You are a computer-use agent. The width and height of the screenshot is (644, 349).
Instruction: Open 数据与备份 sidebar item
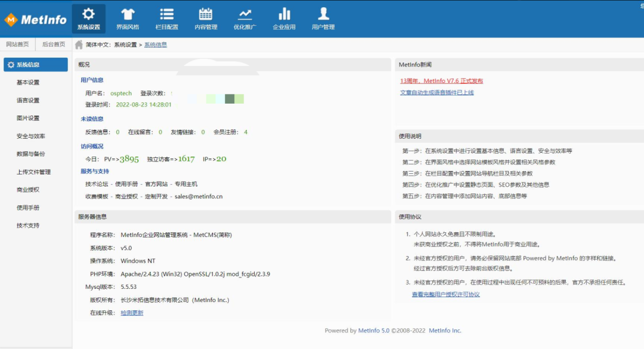tap(31, 154)
